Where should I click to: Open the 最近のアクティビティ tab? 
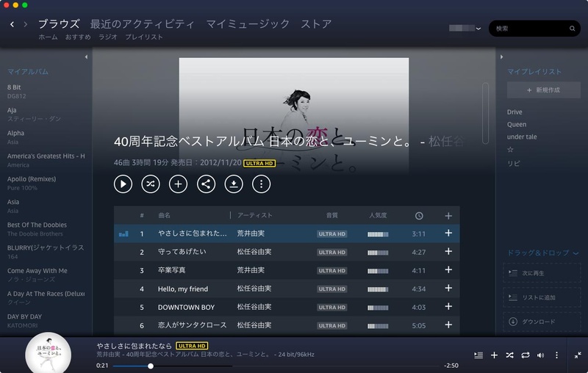point(143,24)
